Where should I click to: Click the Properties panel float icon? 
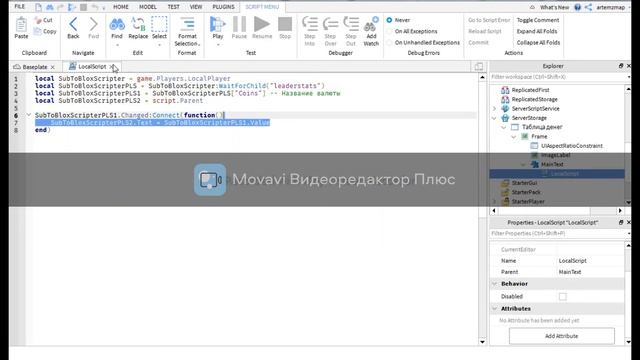621,222
